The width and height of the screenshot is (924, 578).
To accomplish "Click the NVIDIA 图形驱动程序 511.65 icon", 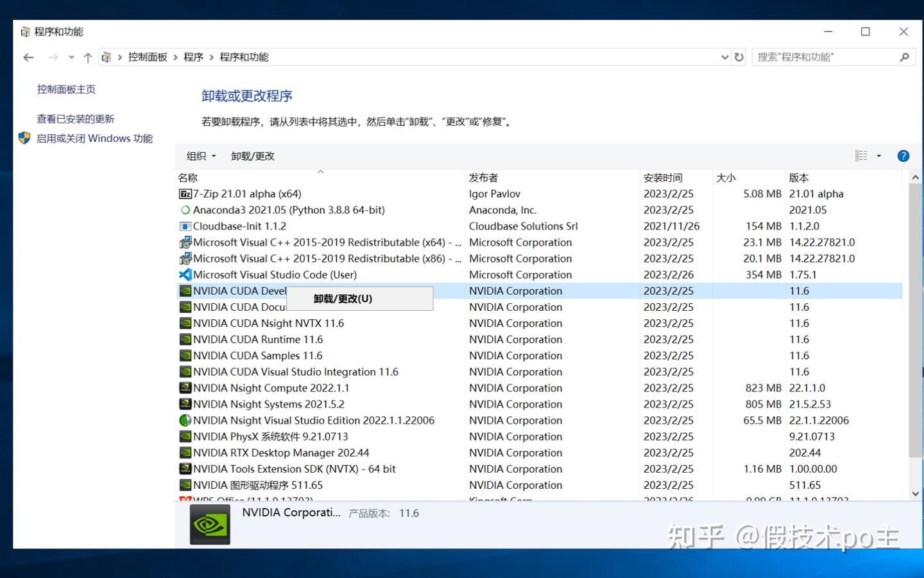I will tap(185, 485).
